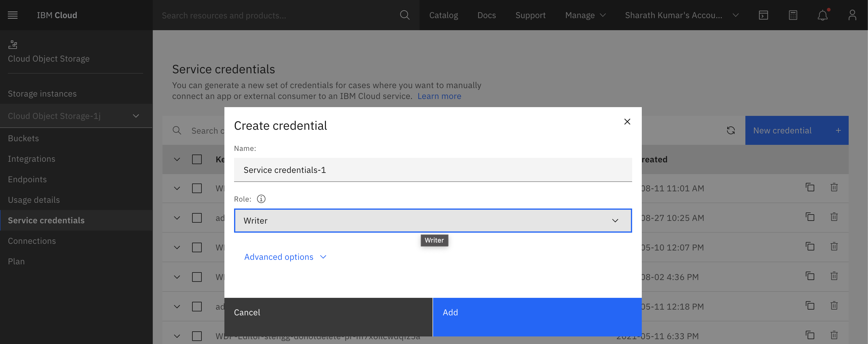
Task: Open Plan in the sidebar
Action: pyautogui.click(x=16, y=262)
